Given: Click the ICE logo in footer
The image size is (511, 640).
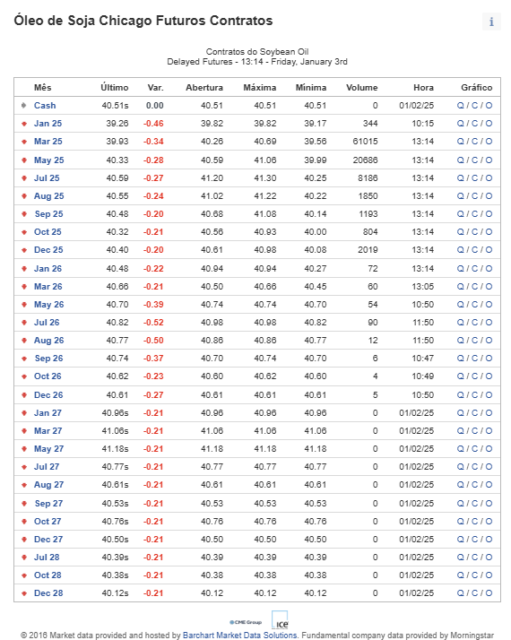Looking at the screenshot, I should pyautogui.click(x=280, y=620).
